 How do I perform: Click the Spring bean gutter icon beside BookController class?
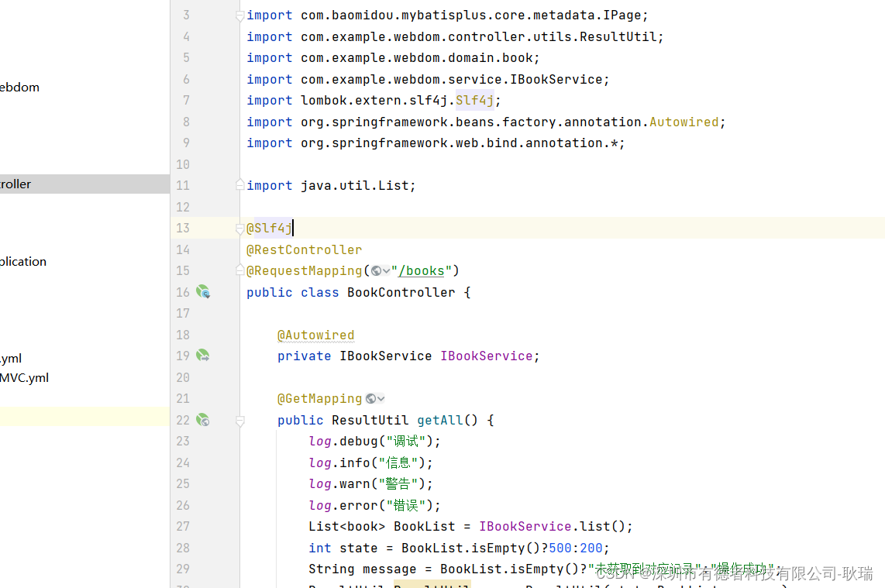click(x=203, y=292)
